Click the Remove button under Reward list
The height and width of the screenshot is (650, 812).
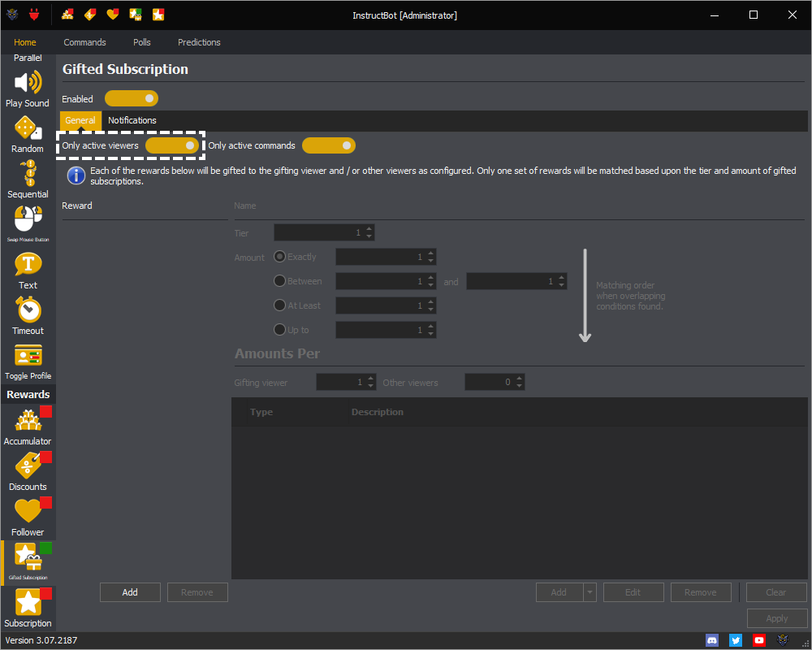[197, 592]
